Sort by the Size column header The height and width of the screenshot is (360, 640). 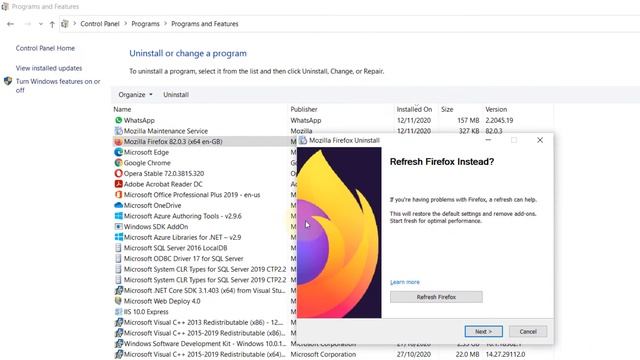point(447,109)
